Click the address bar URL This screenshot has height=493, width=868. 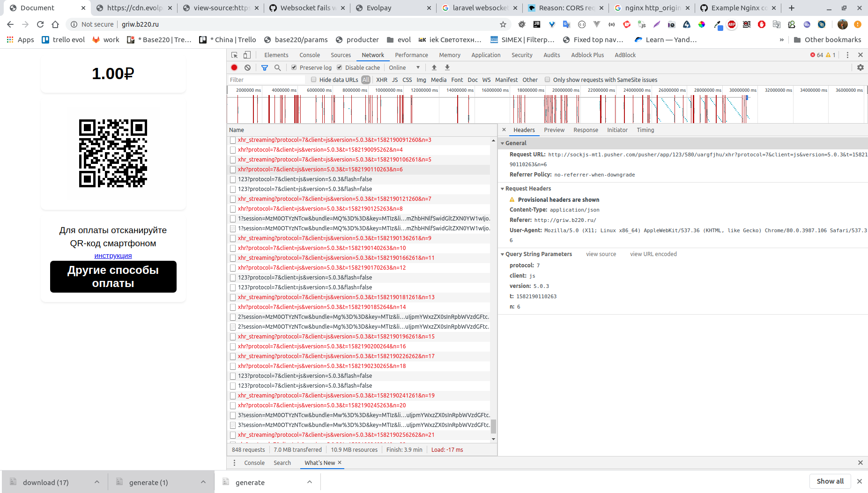(140, 24)
